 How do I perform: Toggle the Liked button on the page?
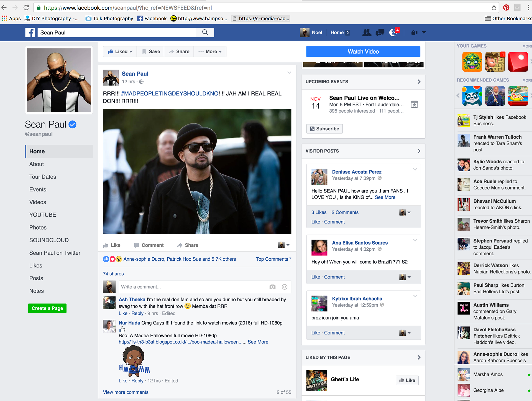pos(120,52)
